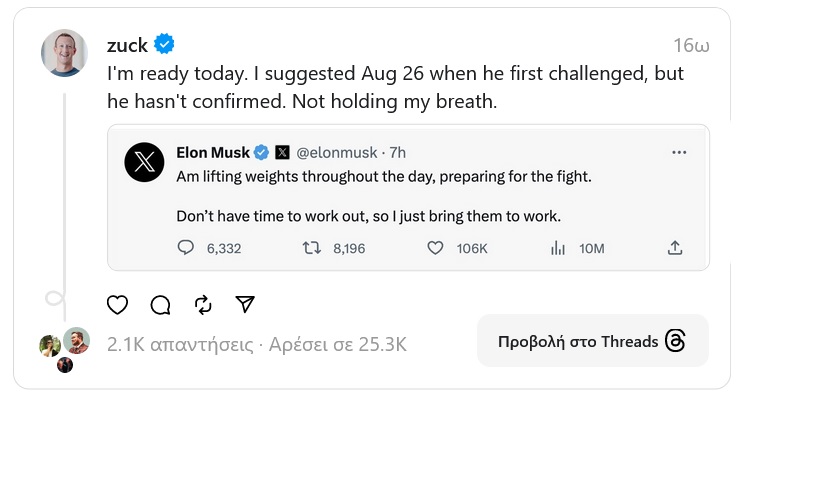Share post with paper plane icon
This screenshot has height=485, width=837.
pyautogui.click(x=245, y=304)
